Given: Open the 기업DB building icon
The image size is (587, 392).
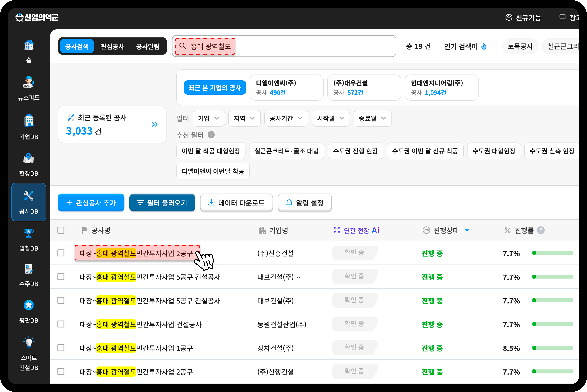Looking at the screenshot, I should pyautogui.click(x=29, y=121).
